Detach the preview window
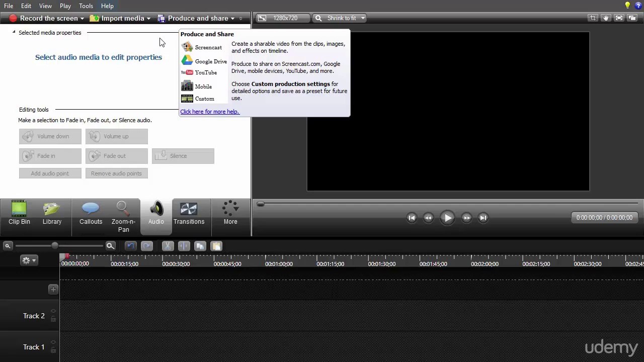 coord(632,18)
